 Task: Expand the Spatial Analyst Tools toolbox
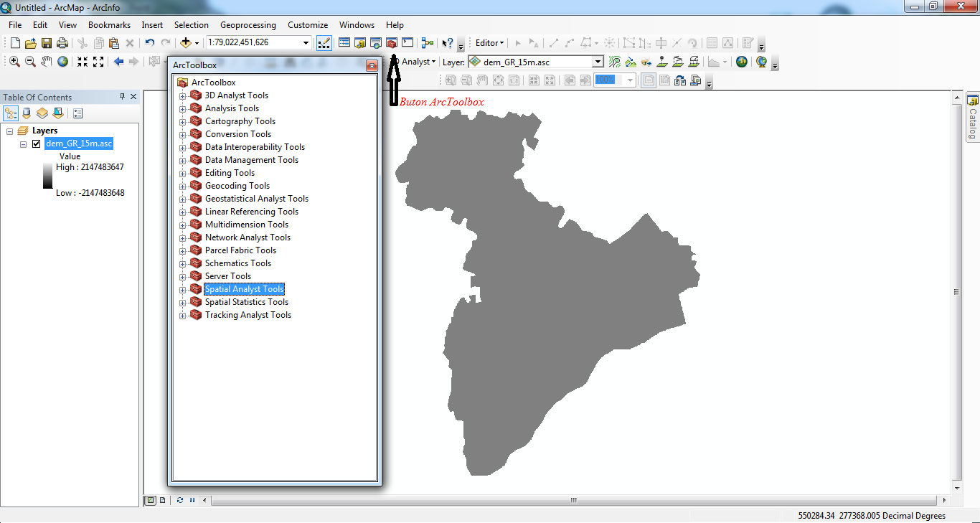pos(183,290)
